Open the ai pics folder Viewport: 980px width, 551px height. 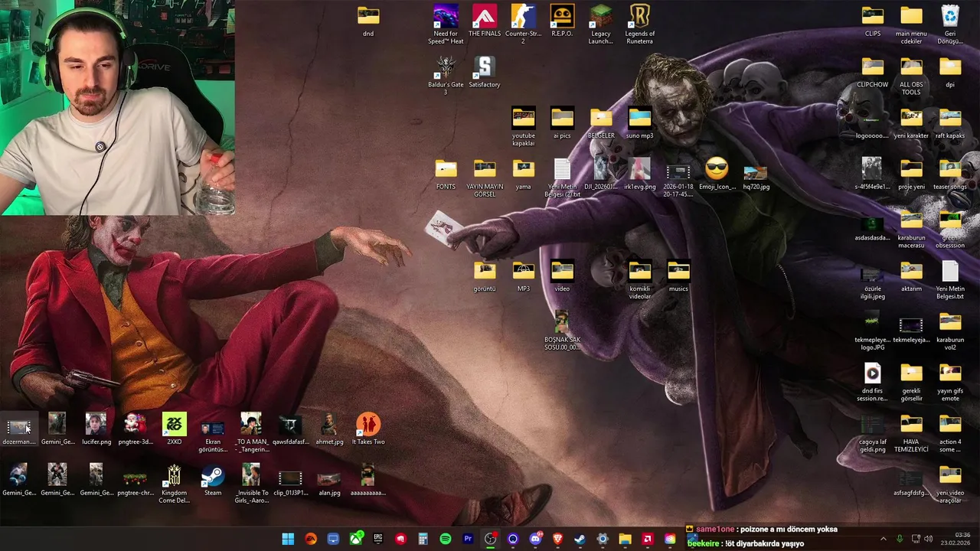click(562, 123)
